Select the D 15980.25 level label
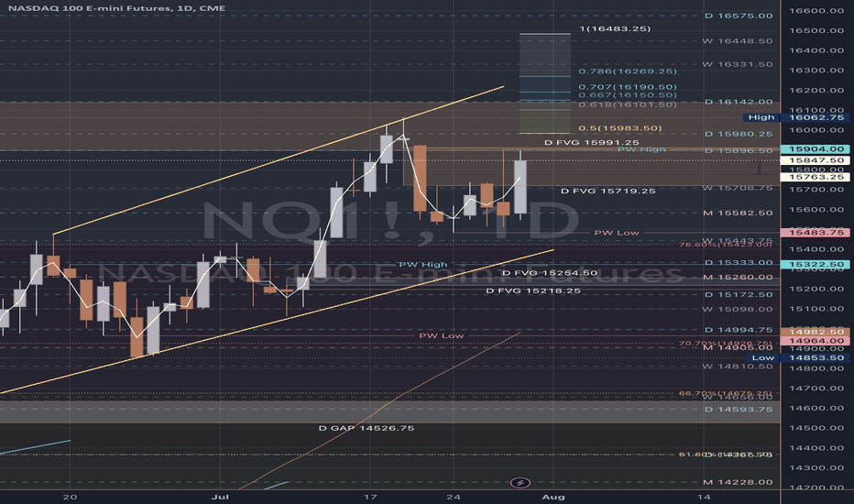The height and width of the screenshot is (504, 854). (739, 134)
